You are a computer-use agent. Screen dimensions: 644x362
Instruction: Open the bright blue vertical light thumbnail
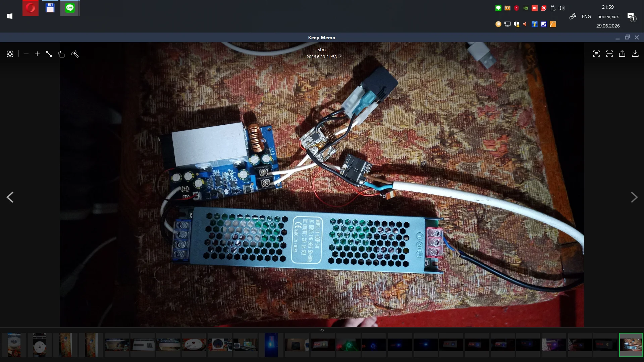(x=271, y=345)
